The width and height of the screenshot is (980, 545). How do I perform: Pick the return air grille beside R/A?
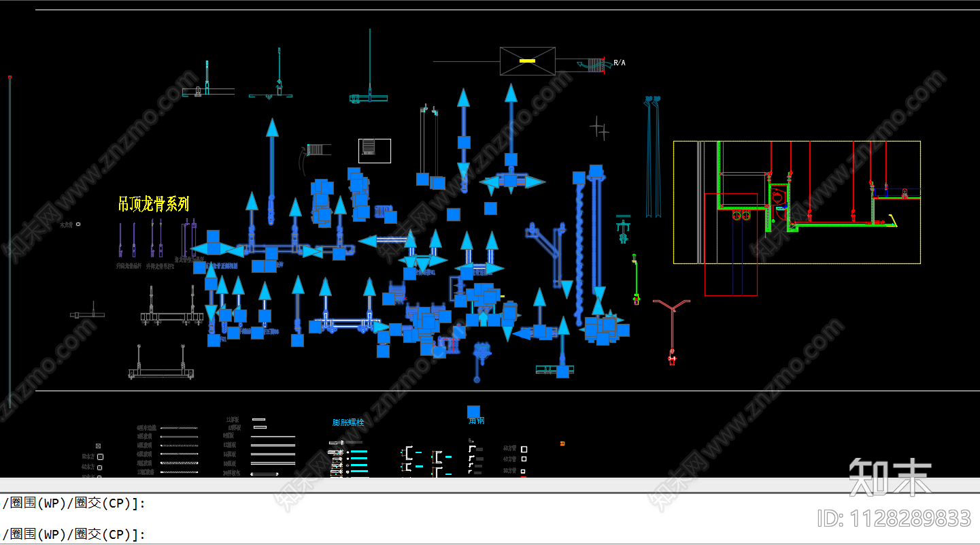click(595, 64)
